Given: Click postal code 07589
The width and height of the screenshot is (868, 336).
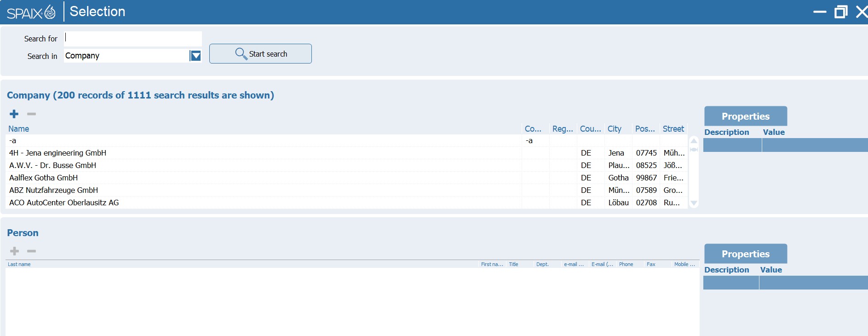Looking at the screenshot, I should (646, 190).
